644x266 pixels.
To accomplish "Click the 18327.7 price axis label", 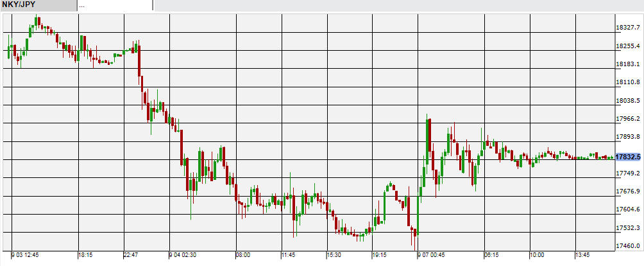I will tap(628, 28).
